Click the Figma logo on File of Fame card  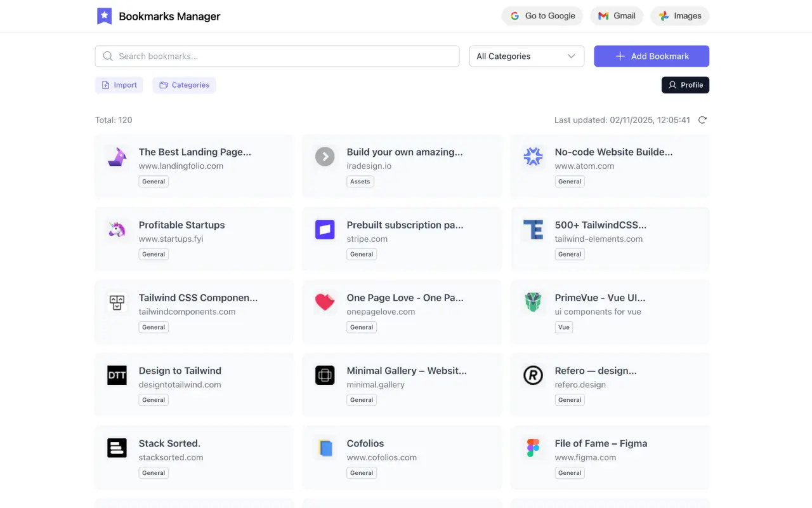click(x=533, y=448)
